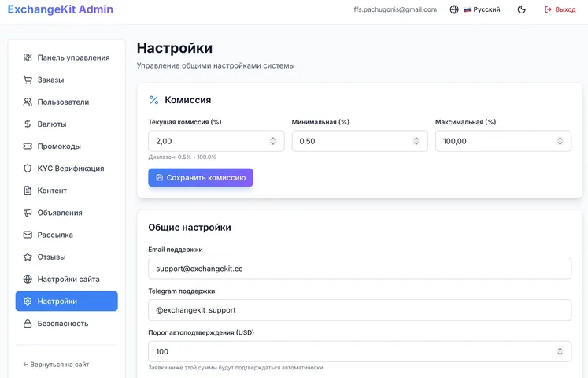Screen dimensions: 588x378
Task: Adjust the Порог автоподтверждения stepper arrows
Action: click(560, 351)
